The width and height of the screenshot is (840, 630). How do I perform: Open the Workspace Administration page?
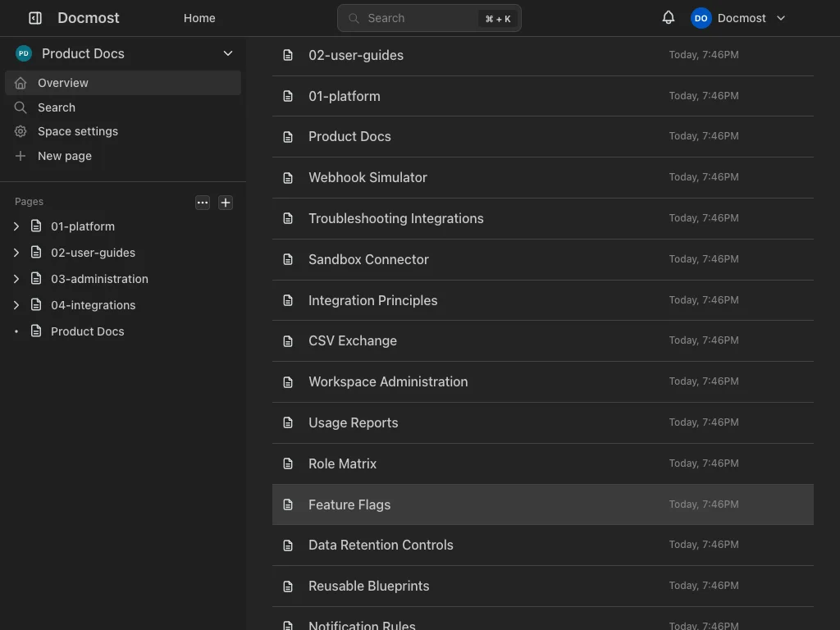pos(543,382)
